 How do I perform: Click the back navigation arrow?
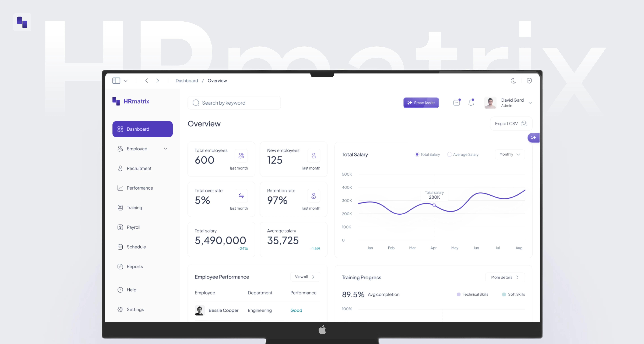point(146,80)
